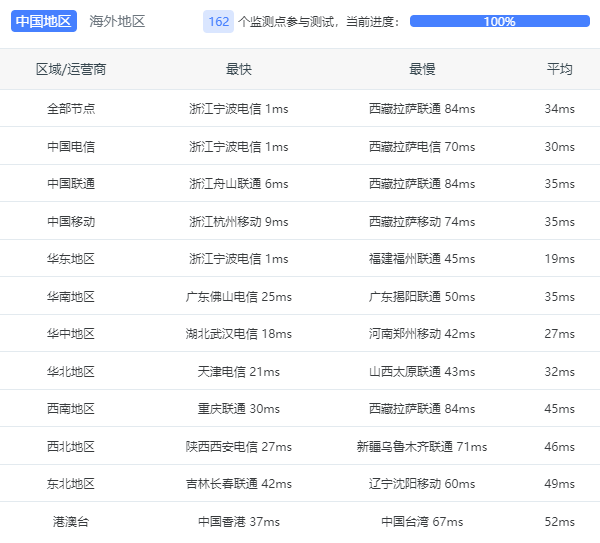Switch to the 海外地区 tab

[x=117, y=21]
